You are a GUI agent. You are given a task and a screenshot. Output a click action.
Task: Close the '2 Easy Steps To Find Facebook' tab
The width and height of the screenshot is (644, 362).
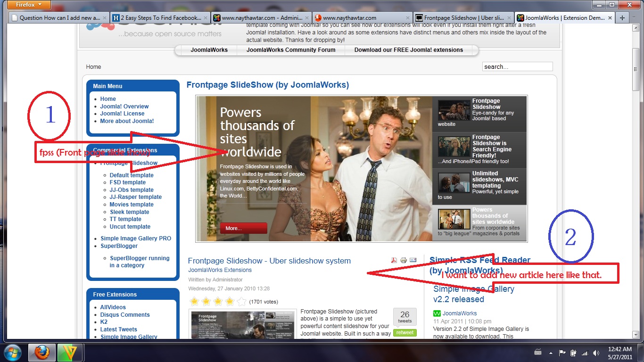205,18
